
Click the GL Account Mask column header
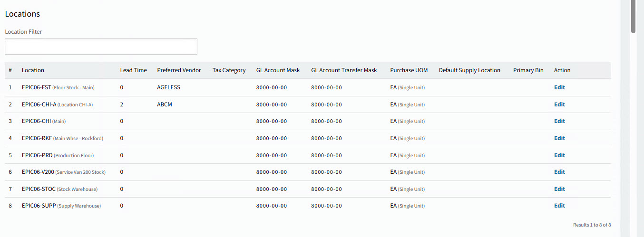(278, 70)
